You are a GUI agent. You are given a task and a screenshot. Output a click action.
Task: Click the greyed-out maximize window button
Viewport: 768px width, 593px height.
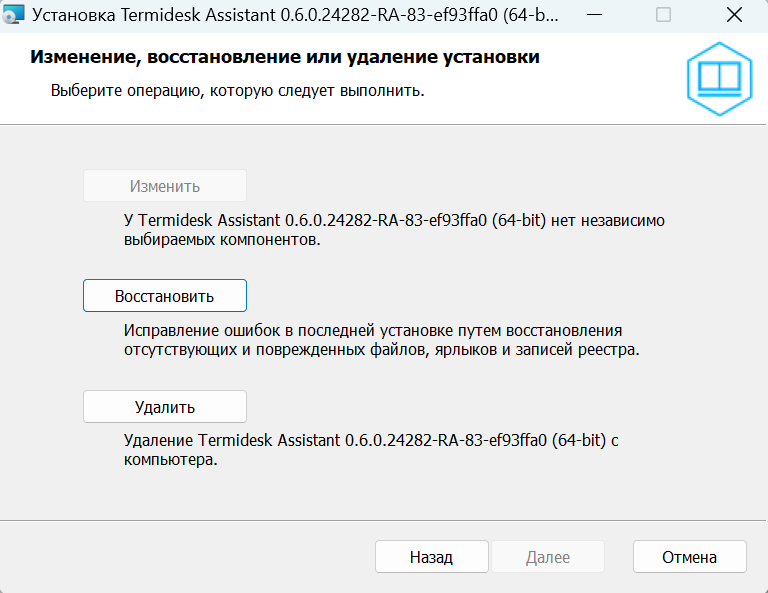point(664,17)
